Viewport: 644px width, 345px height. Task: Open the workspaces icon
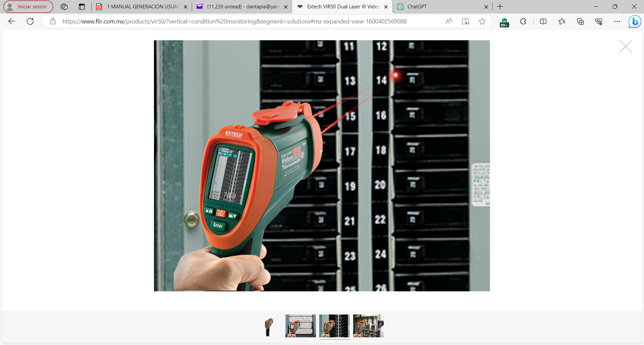64,7
